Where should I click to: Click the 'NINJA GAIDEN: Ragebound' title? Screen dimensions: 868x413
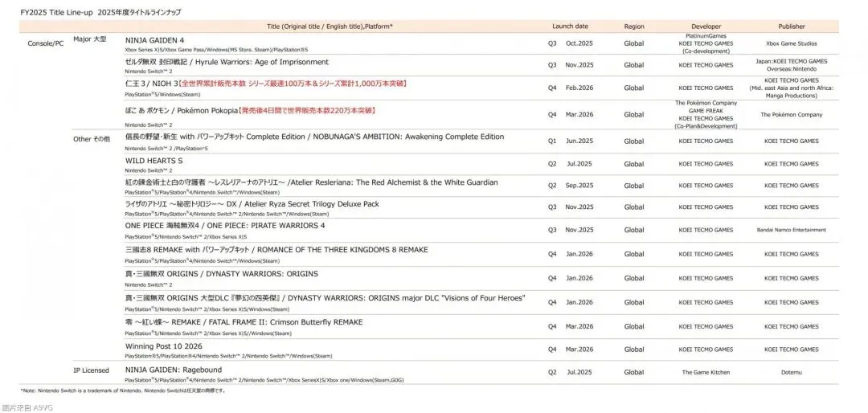[174, 370]
